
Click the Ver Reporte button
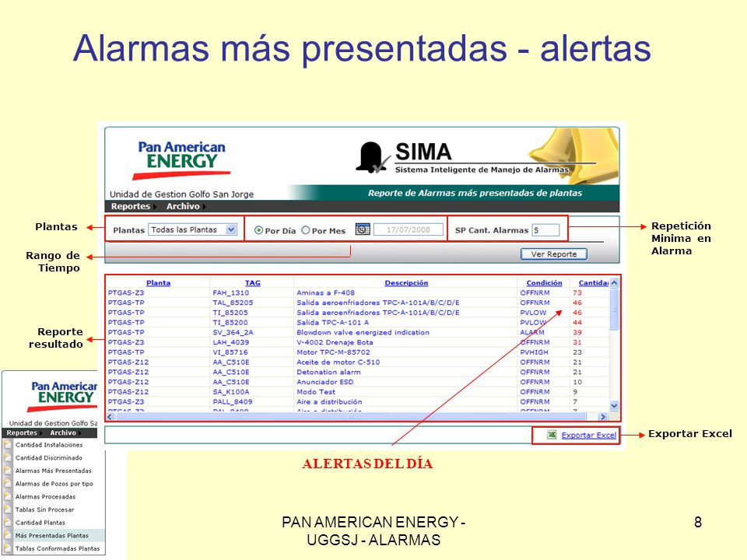553,254
